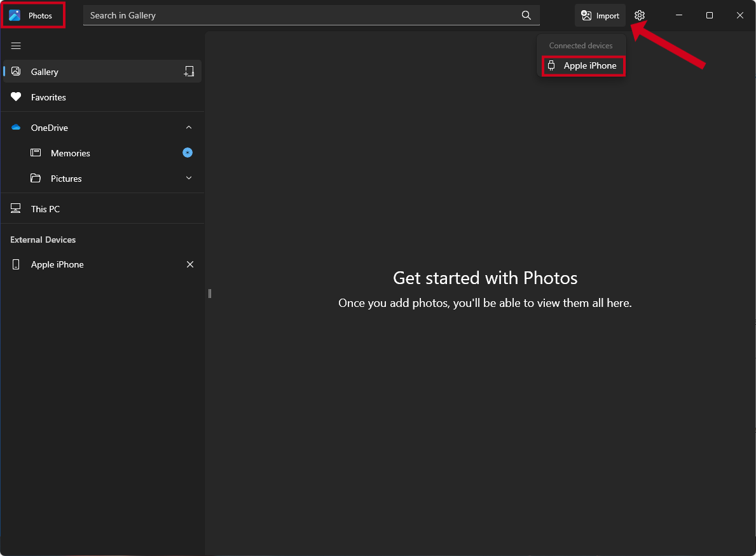The width and height of the screenshot is (756, 556).
Task: Click the Memories album icon
Action: tap(36, 153)
